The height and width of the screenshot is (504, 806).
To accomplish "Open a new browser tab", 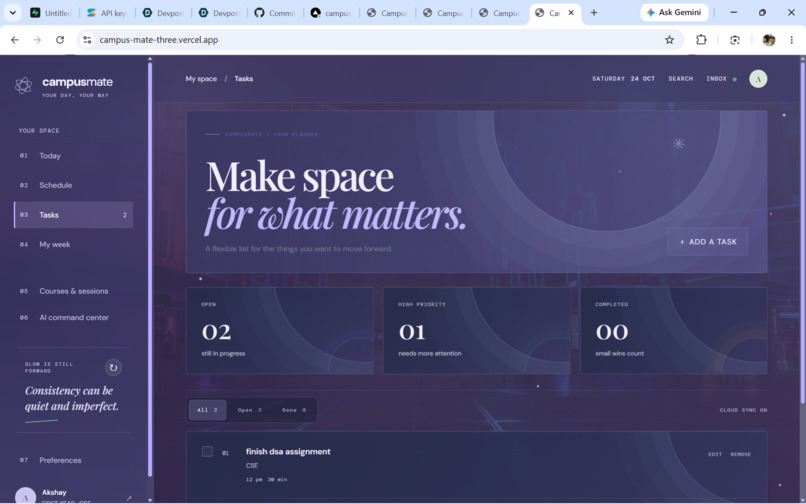I will pyautogui.click(x=594, y=12).
